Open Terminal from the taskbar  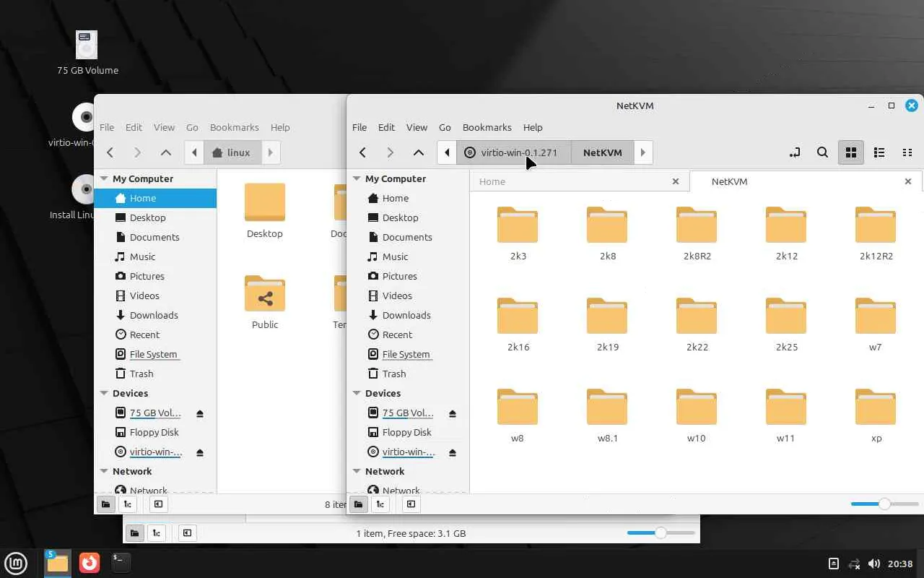(121, 562)
